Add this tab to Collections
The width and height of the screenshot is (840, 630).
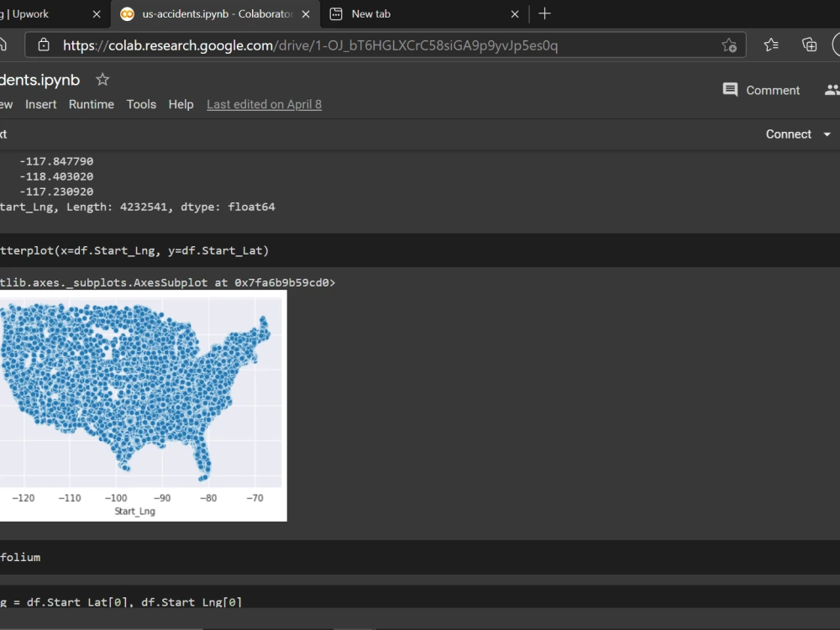click(809, 45)
